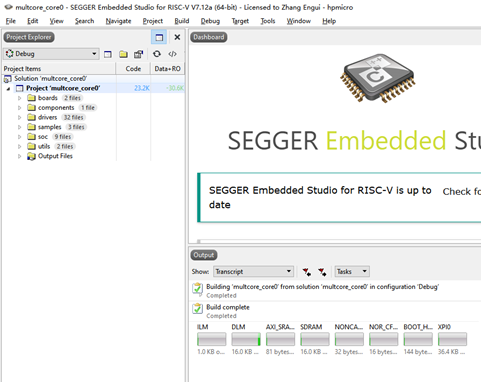
Task: Select the samples folder icon
Action: [31, 127]
